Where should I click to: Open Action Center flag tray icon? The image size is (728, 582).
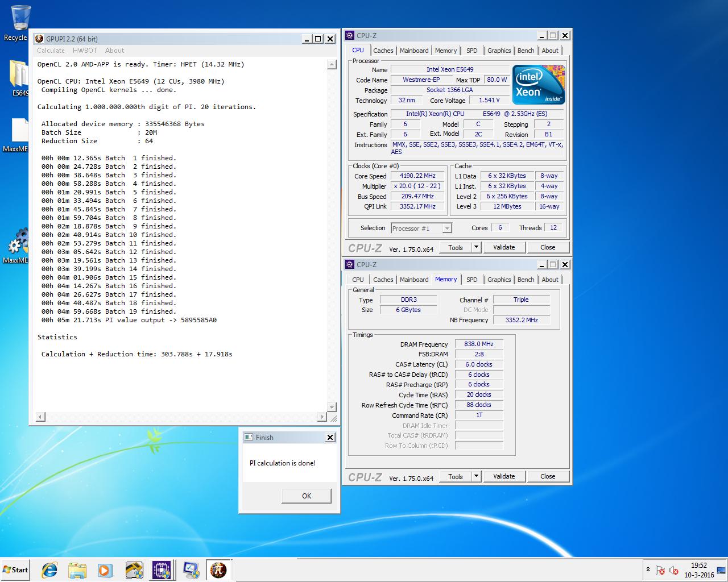(x=660, y=570)
